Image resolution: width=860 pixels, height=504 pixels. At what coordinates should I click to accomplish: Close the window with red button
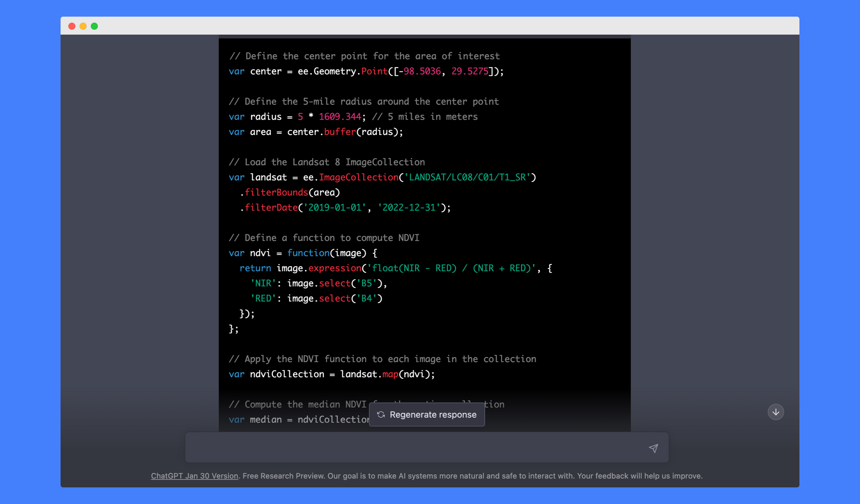pos(72,26)
